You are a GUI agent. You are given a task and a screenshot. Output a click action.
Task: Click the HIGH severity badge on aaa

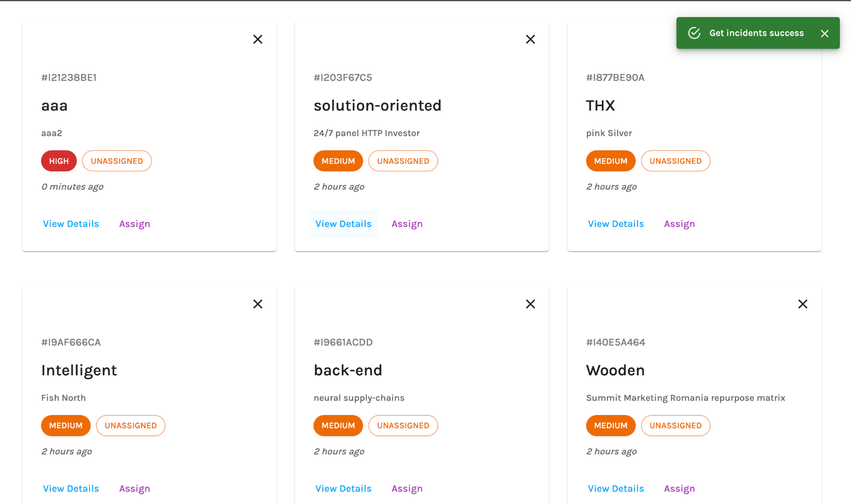tap(59, 161)
